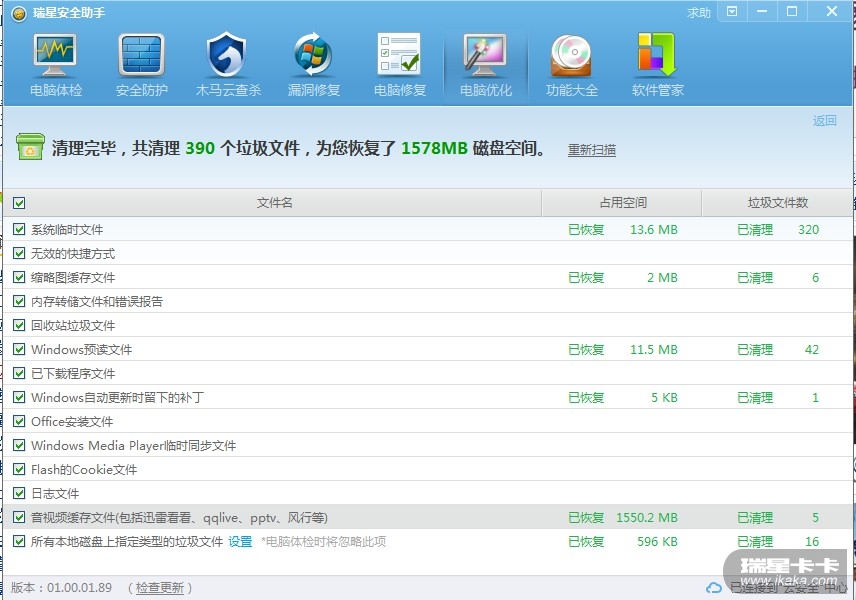Click the 1578MB recovered space figure
Image resolution: width=856 pixels, height=600 pixels.
point(434,148)
